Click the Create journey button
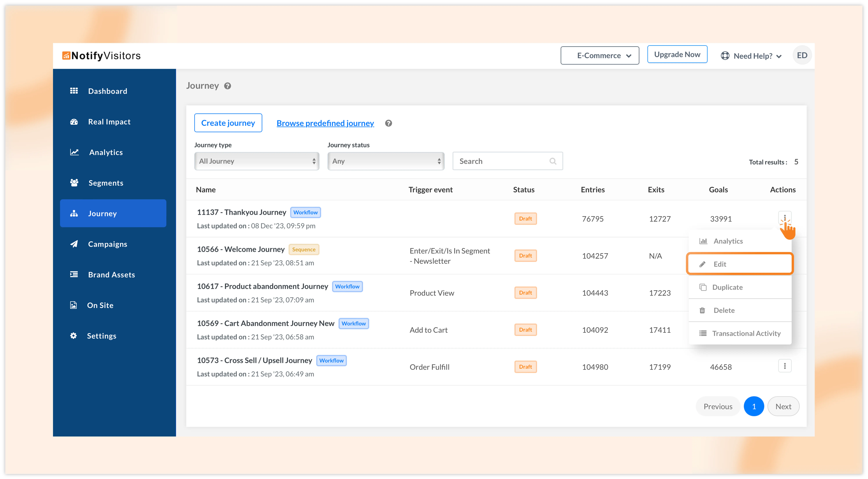This screenshot has height=479, width=868. pos(228,123)
